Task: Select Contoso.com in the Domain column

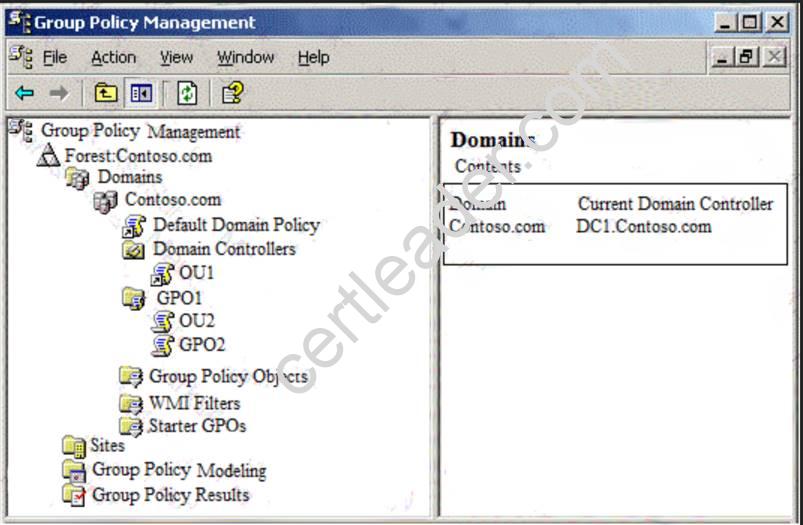Action: click(497, 226)
